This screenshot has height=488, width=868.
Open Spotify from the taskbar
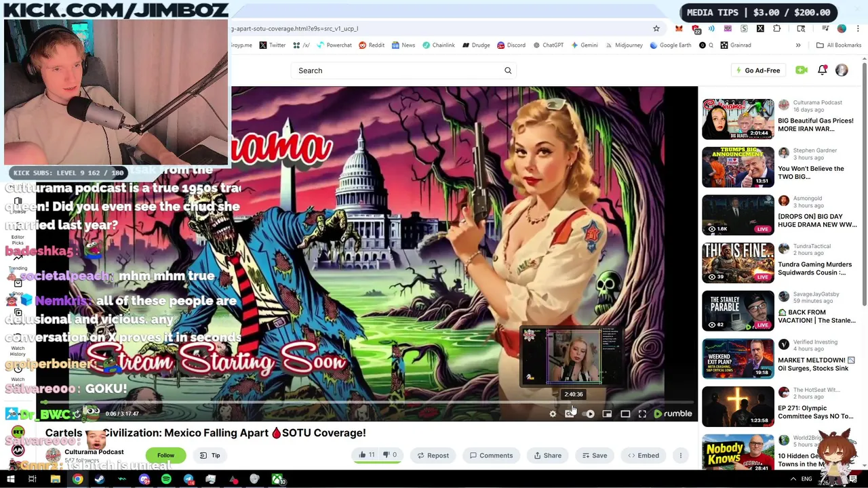click(166, 480)
